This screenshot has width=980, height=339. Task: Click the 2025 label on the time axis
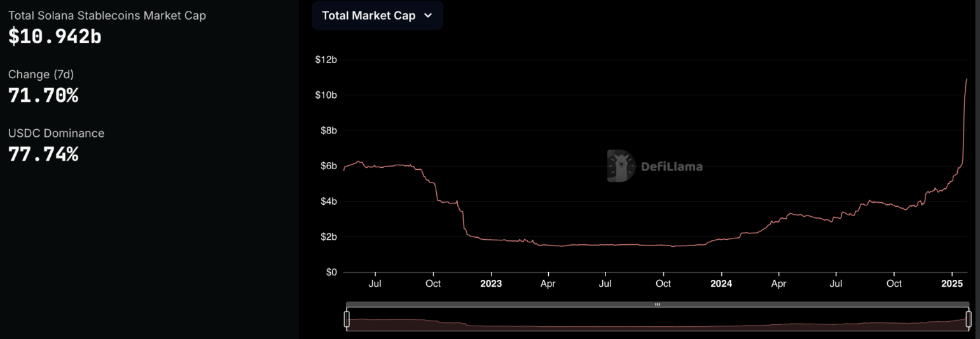pyautogui.click(x=953, y=284)
